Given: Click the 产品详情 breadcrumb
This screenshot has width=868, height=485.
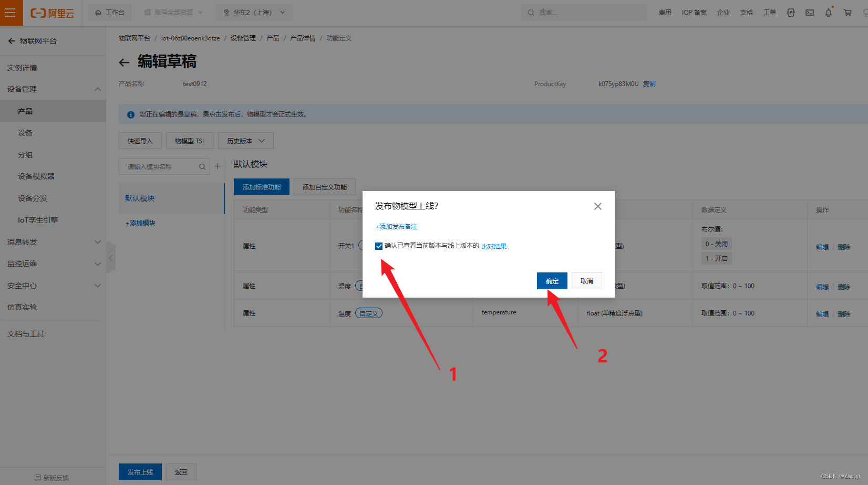Looking at the screenshot, I should [303, 38].
